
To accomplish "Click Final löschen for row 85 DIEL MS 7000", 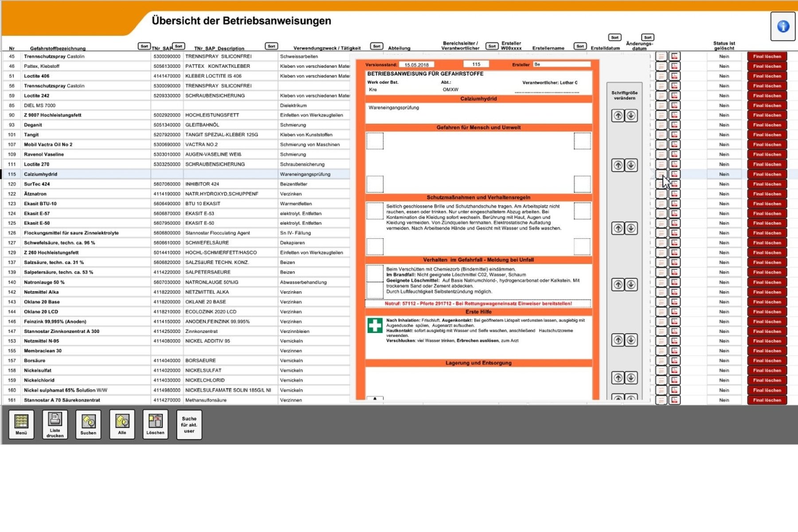I will coord(767,106).
